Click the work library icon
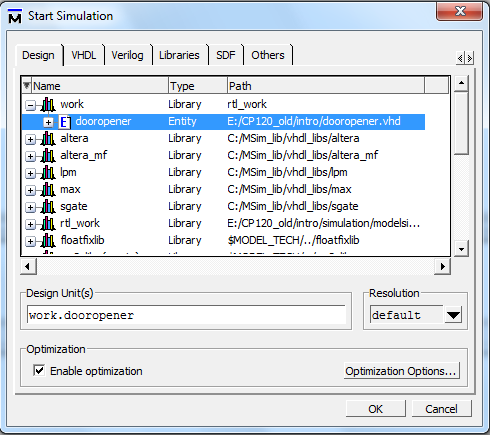The width and height of the screenshot is (490, 435). click(48, 105)
